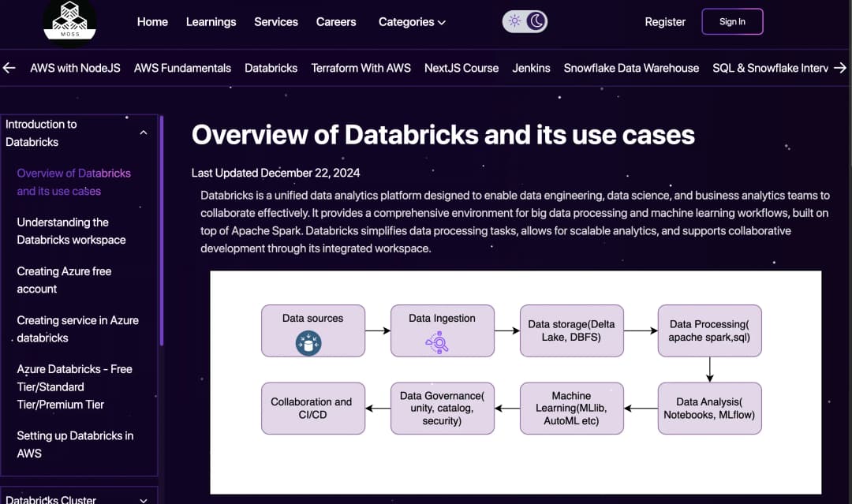Open Understanding the Databricks workspace lesson

[x=71, y=231]
